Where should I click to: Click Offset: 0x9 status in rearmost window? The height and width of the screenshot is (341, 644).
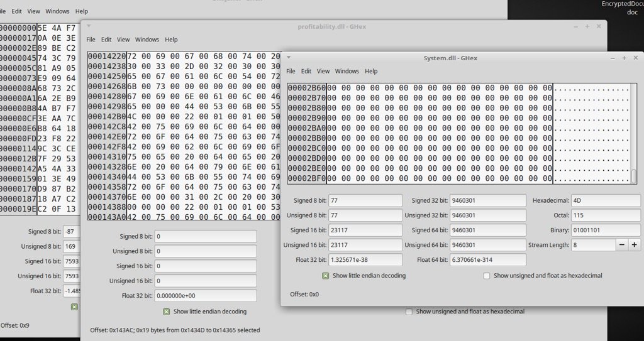click(x=15, y=325)
